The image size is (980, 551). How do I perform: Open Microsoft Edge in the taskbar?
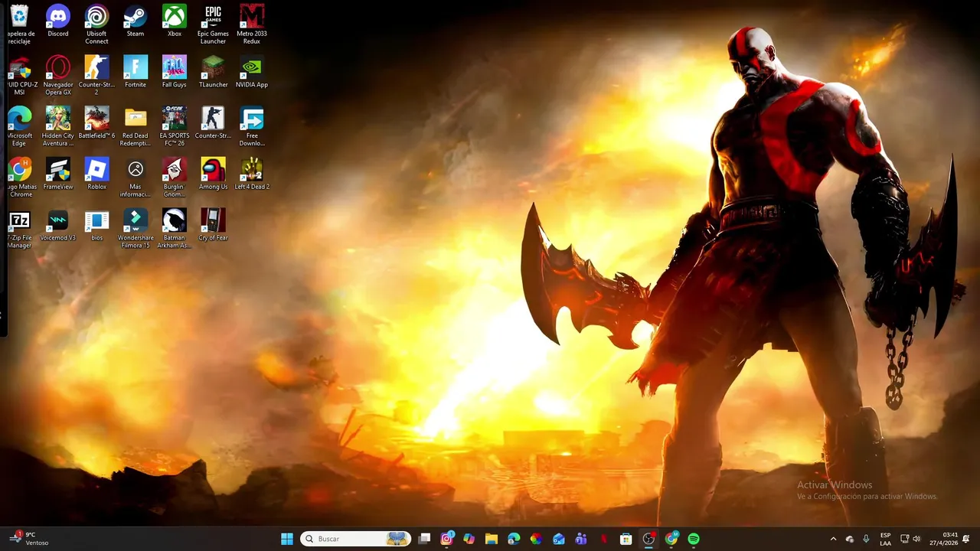pyautogui.click(x=514, y=539)
